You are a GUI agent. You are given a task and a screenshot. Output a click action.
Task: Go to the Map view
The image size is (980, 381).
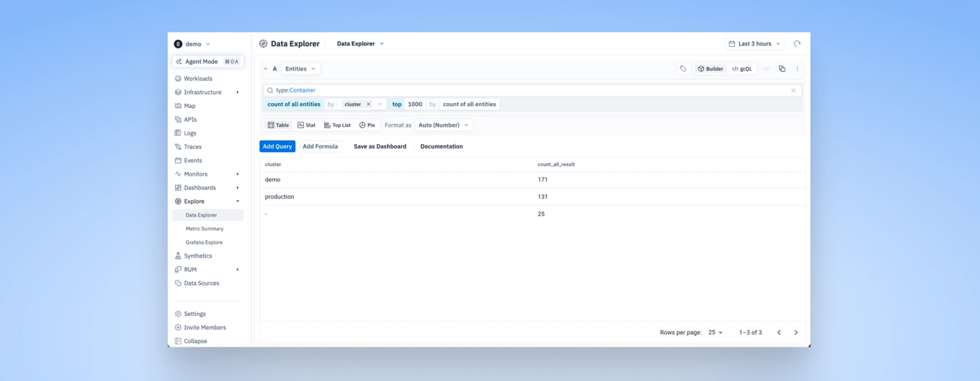coord(190,106)
